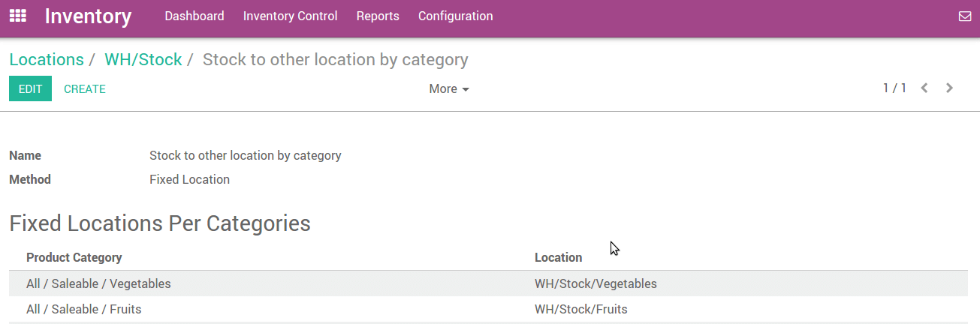Screen dimensions: 980x324
Task: Go to previous record arrow
Action: point(924,88)
